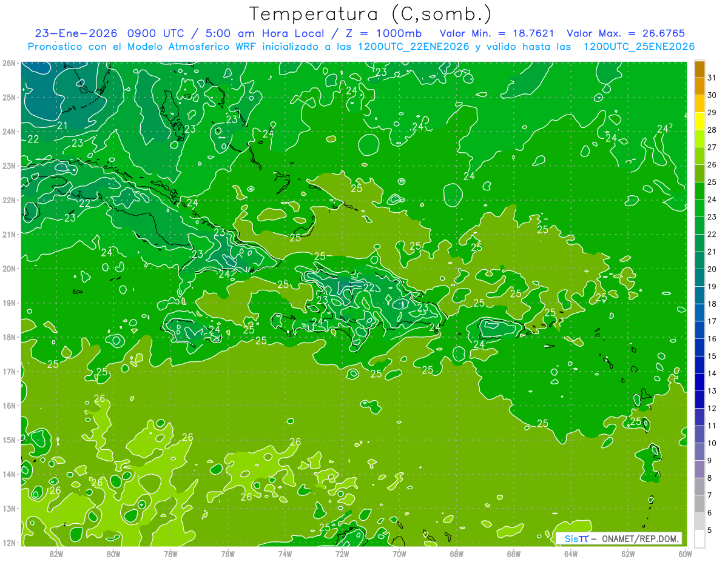The width and height of the screenshot is (728, 562).
Task: Click the "80W" longitude axis label
Action: 113,554
